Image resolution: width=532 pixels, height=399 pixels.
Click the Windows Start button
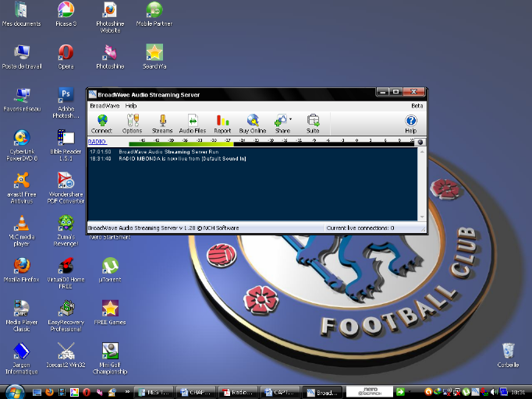[x=15, y=391]
